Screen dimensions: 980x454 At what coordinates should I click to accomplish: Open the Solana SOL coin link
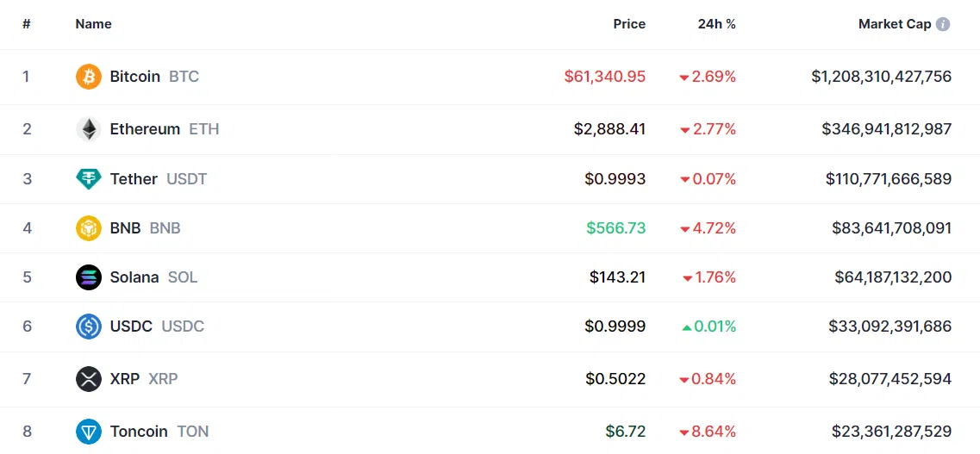click(x=153, y=277)
